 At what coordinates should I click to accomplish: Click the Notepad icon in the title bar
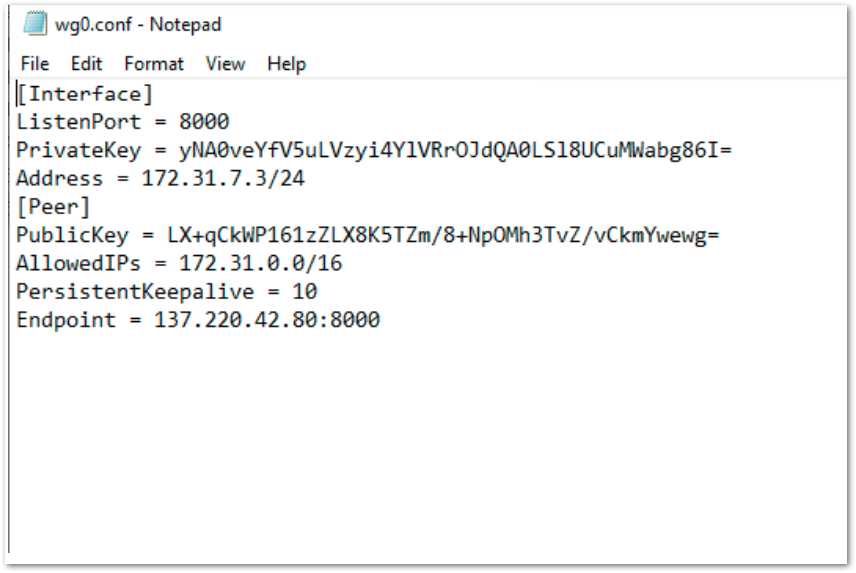(x=35, y=24)
